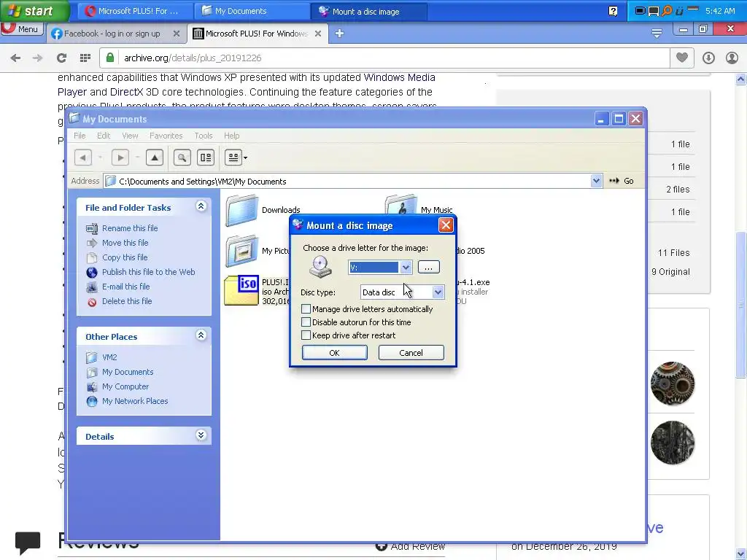
Task: Click the Windows start button
Action: coord(34,11)
